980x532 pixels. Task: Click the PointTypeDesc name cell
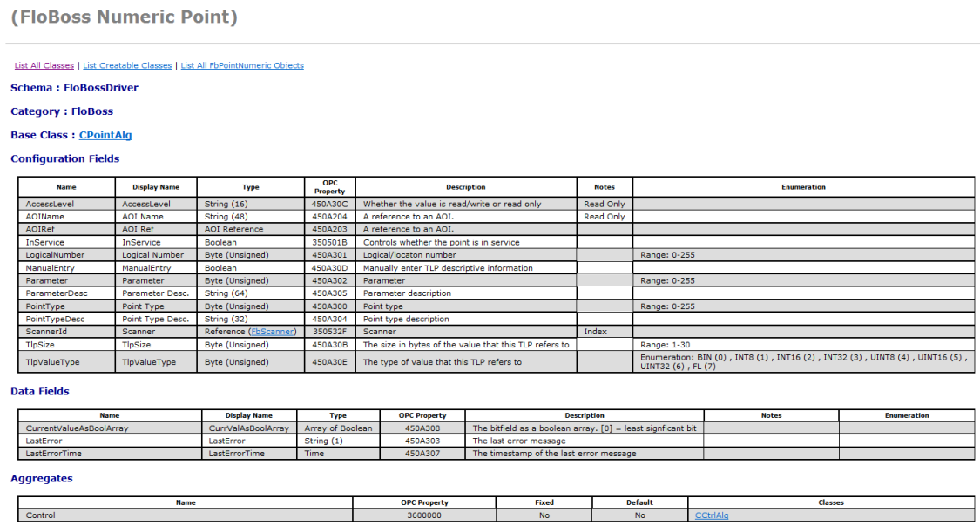coord(66,319)
